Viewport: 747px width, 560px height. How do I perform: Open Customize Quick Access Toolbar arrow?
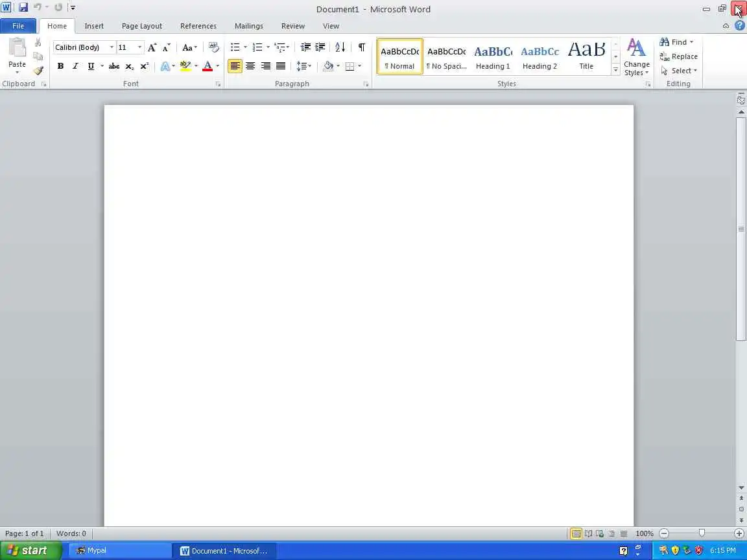[73, 8]
